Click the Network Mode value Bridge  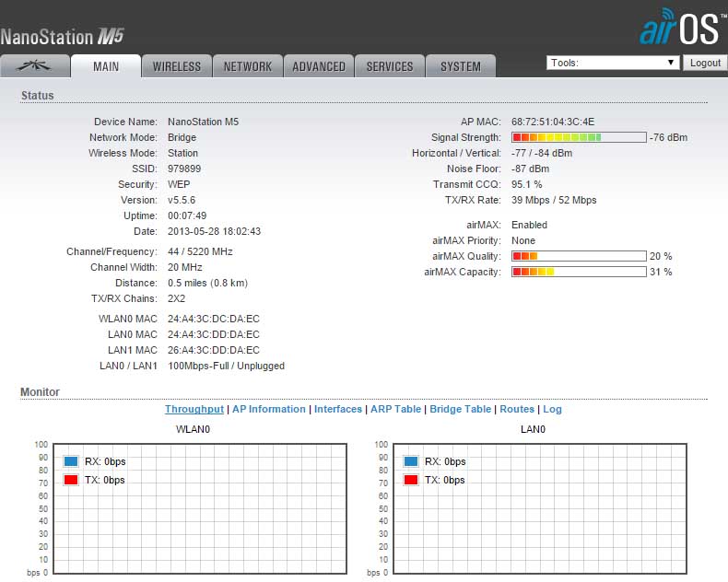[182, 137]
